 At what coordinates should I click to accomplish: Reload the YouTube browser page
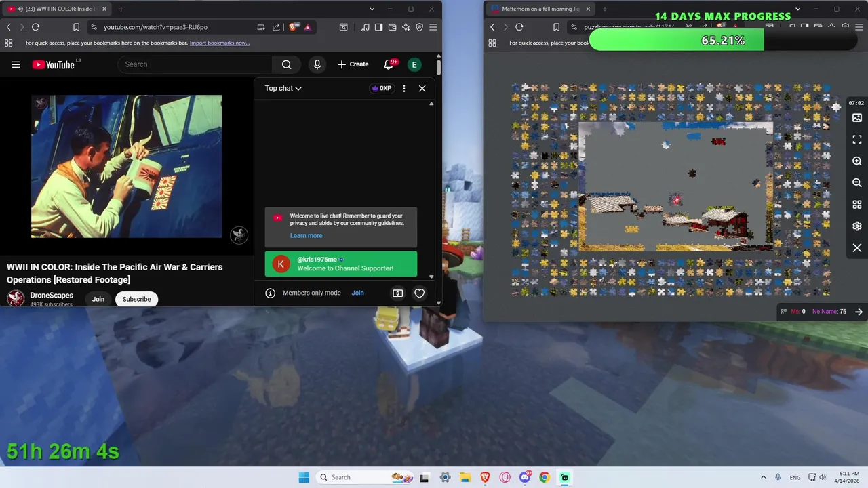(x=35, y=27)
